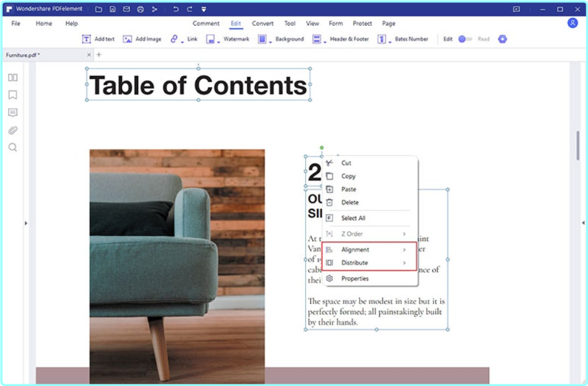Image resolution: width=588 pixels, height=386 pixels.
Task: Expand the left side panel arrow
Action: (26, 223)
